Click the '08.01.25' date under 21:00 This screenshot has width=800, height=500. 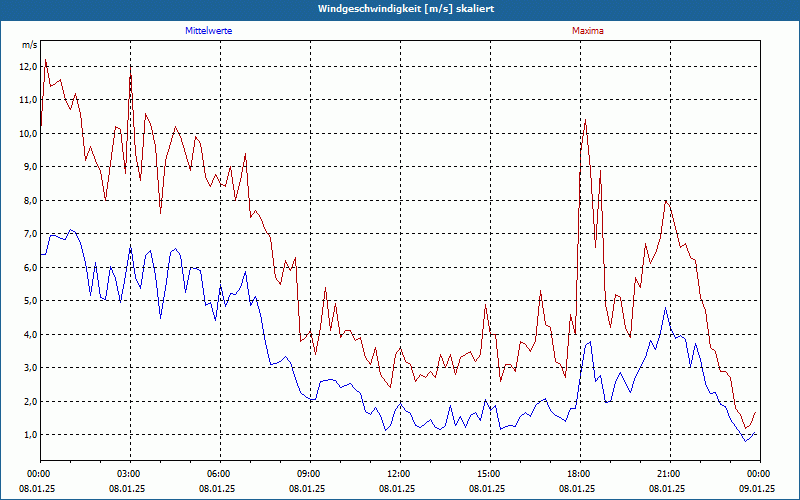pyautogui.click(x=667, y=488)
